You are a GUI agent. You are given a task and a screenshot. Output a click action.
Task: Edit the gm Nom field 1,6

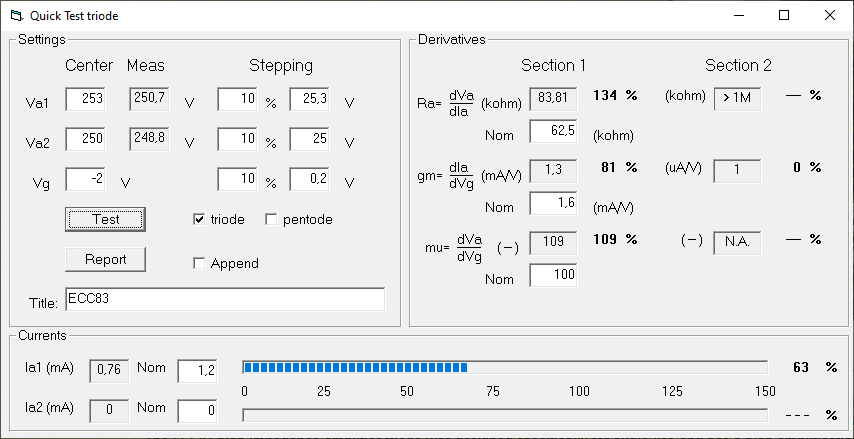pyautogui.click(x=553, y=203)
